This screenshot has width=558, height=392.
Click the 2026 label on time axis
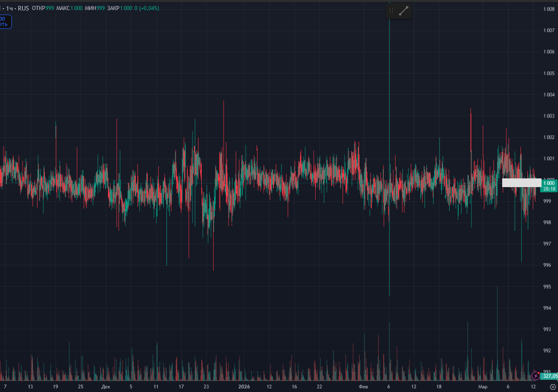pyautogui.click(x=244, y=387)
